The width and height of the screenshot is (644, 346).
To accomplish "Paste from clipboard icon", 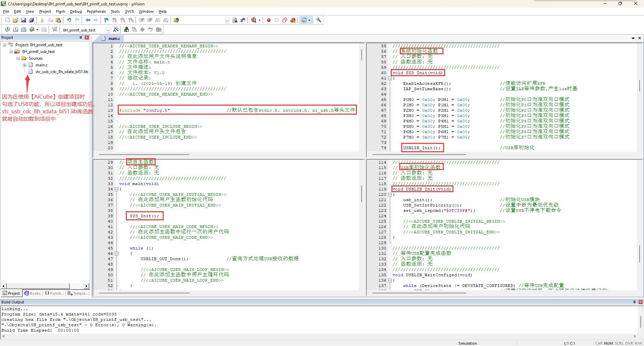I will click(58, 20).
